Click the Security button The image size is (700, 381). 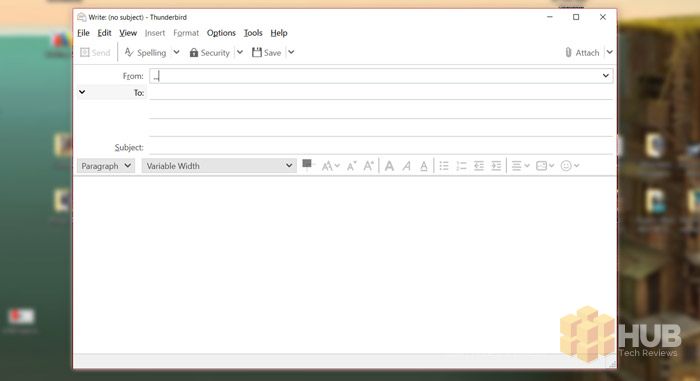209,53
